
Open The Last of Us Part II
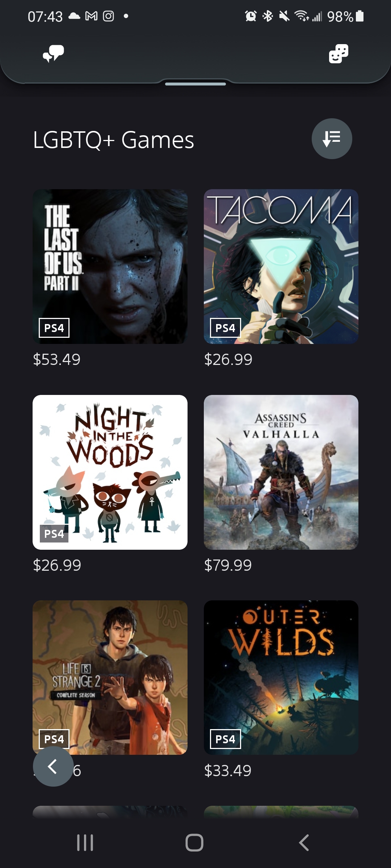point(110,266)
